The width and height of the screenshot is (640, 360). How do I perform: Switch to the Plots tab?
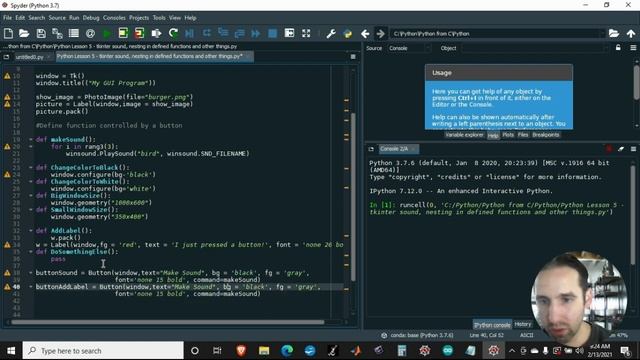pos(508,135)
